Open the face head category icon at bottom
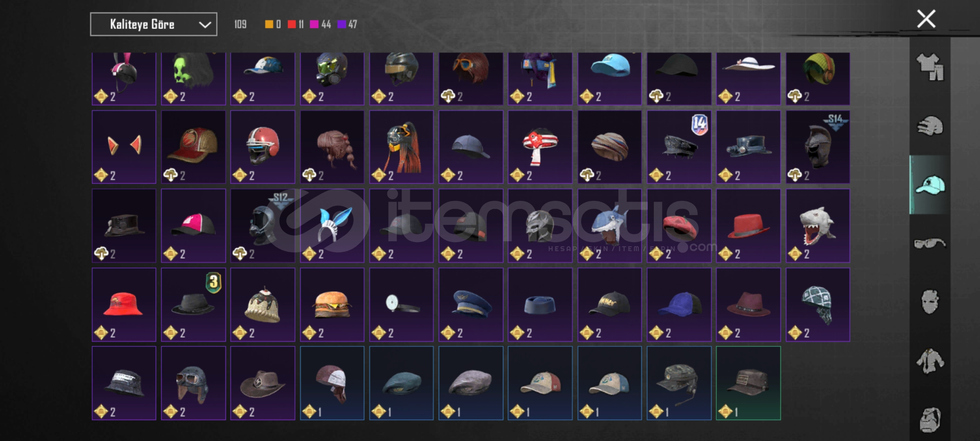Screen dimensions: 980x441 click(x=930, y=419)
